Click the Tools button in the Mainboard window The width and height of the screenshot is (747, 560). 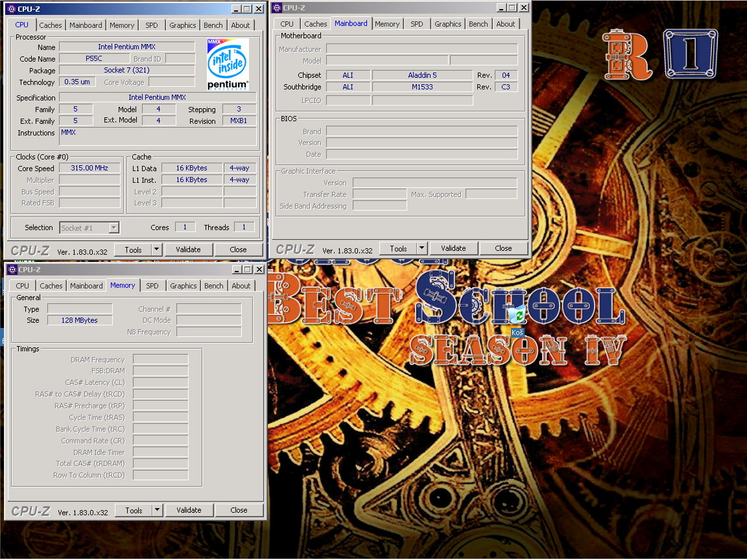pos(398,248)
